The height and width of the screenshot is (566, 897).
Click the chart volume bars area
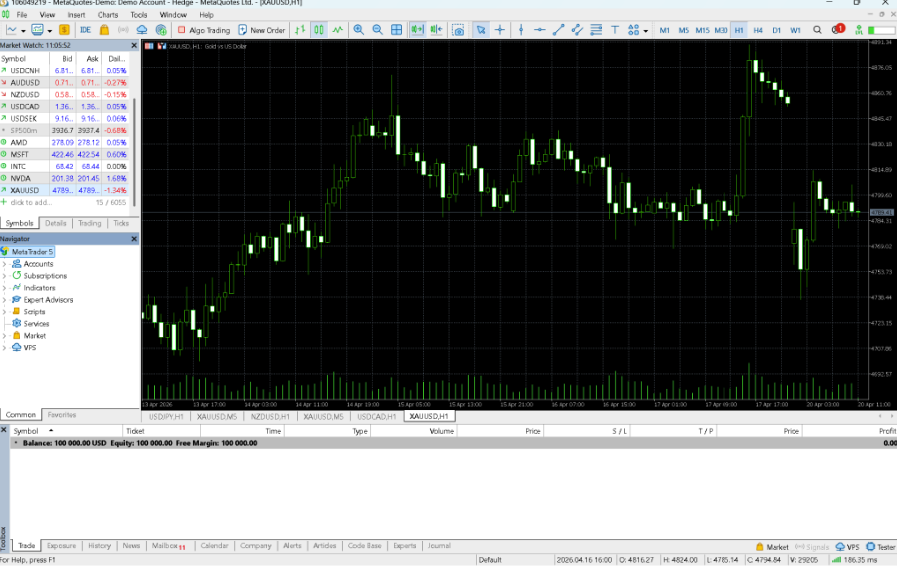click(500, 392)
